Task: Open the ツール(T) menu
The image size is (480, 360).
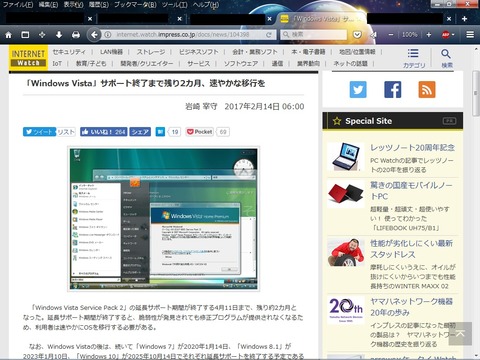Action: coord(174,5)
